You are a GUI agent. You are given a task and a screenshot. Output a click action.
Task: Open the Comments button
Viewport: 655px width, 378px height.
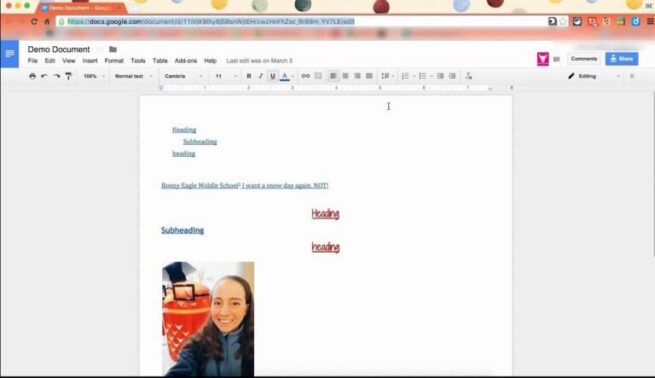[x=584, y=59]
